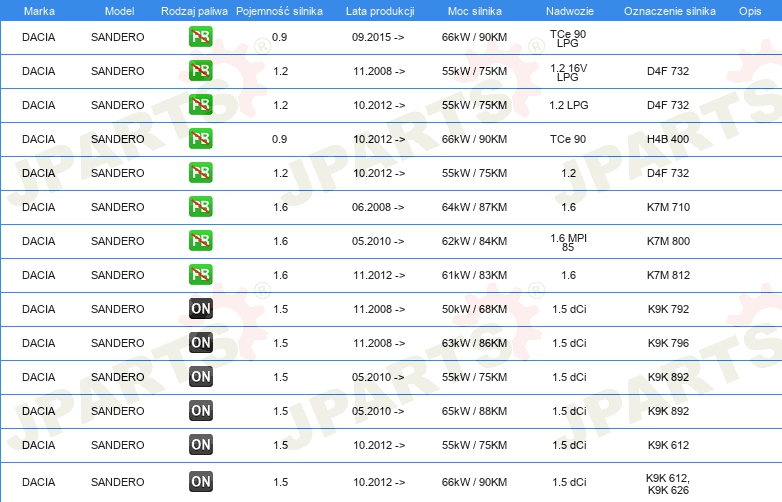
Task: Select engine code D4F 732 in 1.2 LPG row
Action: (x=668, y=105)
